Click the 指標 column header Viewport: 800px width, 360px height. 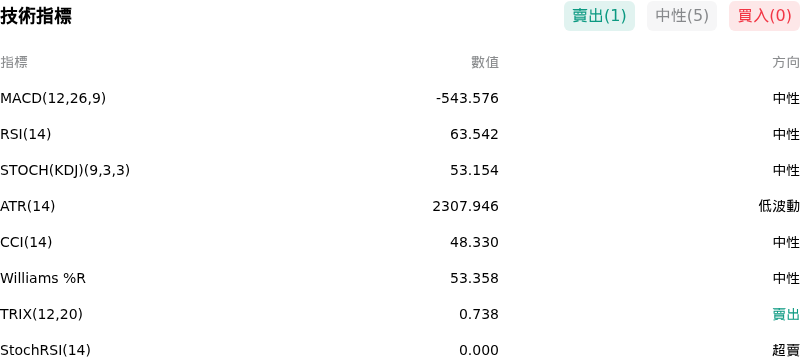[14, 62]
